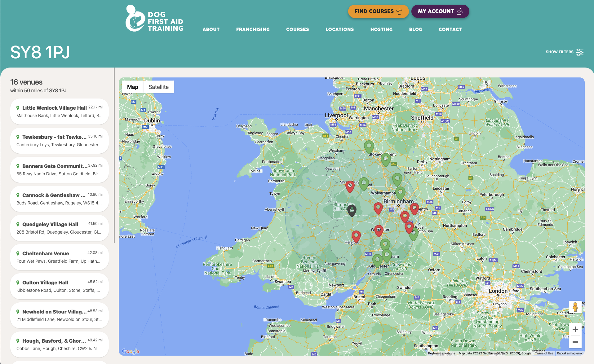Viewport: 594px width, 364px height.
Task: Click the venue list scrollbar
Action: pos(114,155)
